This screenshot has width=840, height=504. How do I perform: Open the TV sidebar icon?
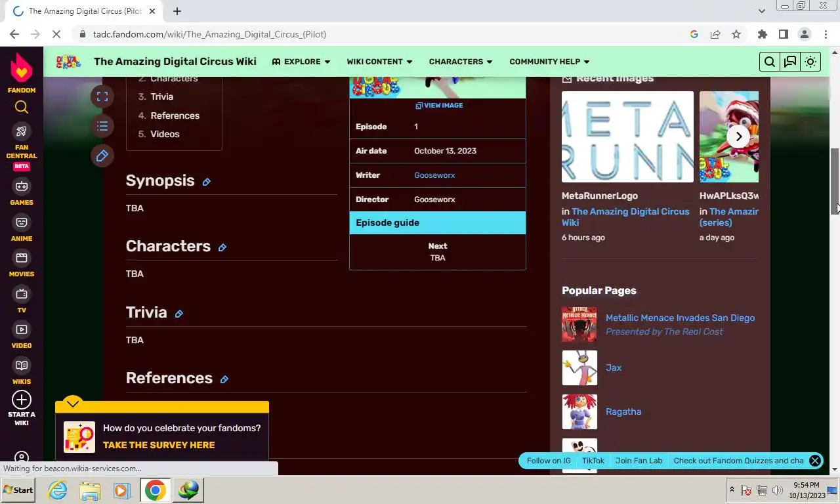22,294
